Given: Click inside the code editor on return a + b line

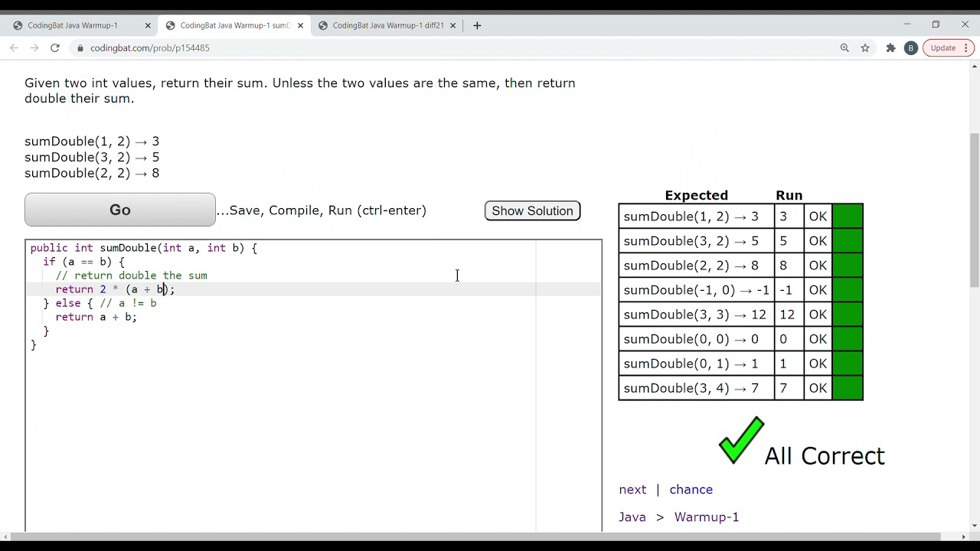Looking at the screenshot, I should 96,317.
